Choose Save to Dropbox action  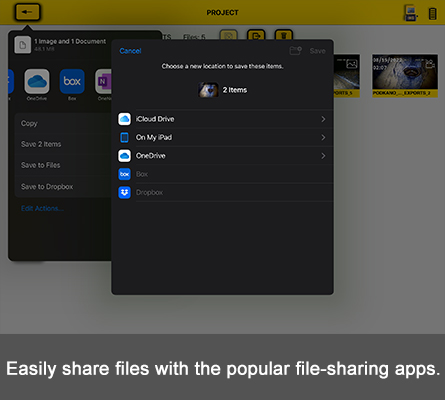click(x=63, y=187)
